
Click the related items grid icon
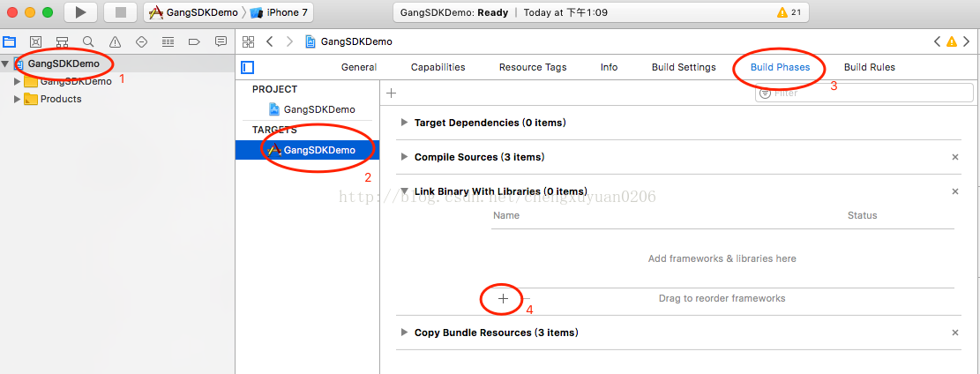[248, 41]
